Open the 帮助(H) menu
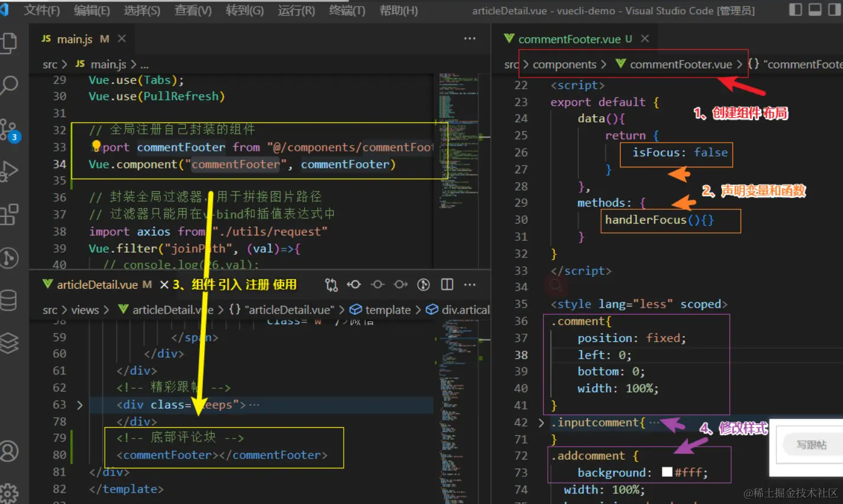Viewport: 843px width, 504px height. pyautogui.click(x=398, y=11)
